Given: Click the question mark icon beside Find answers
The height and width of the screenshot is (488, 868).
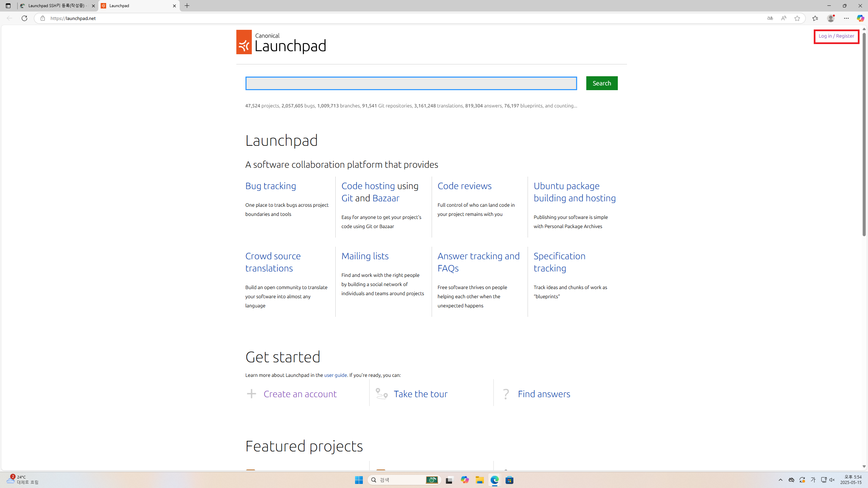Looking at the screenshot, I should click(506, 394).
